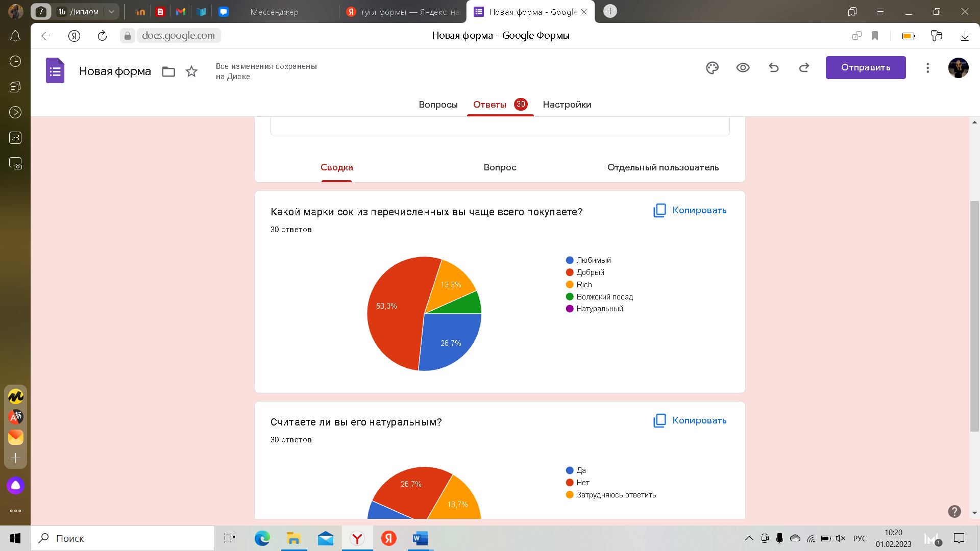The height and width of the screenshot is (551, 980).
Task: Switch keyboard language РУС indicator
Action: (860, 538)
